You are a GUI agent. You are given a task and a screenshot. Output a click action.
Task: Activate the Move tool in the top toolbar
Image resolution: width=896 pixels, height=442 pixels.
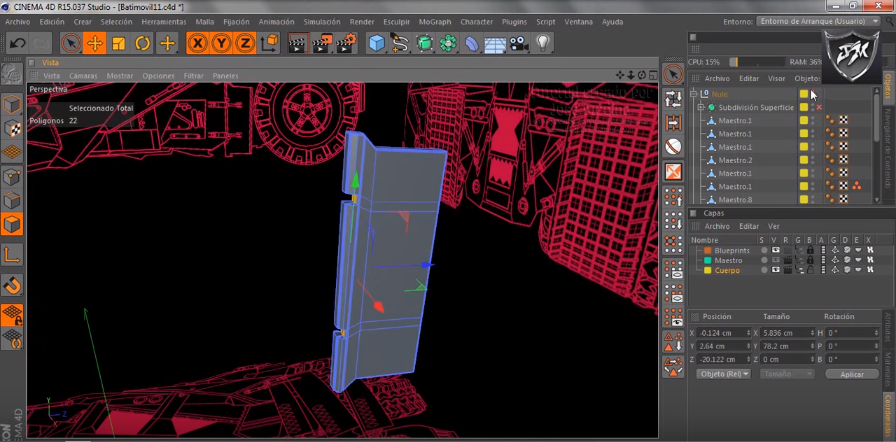pos(94,43)
